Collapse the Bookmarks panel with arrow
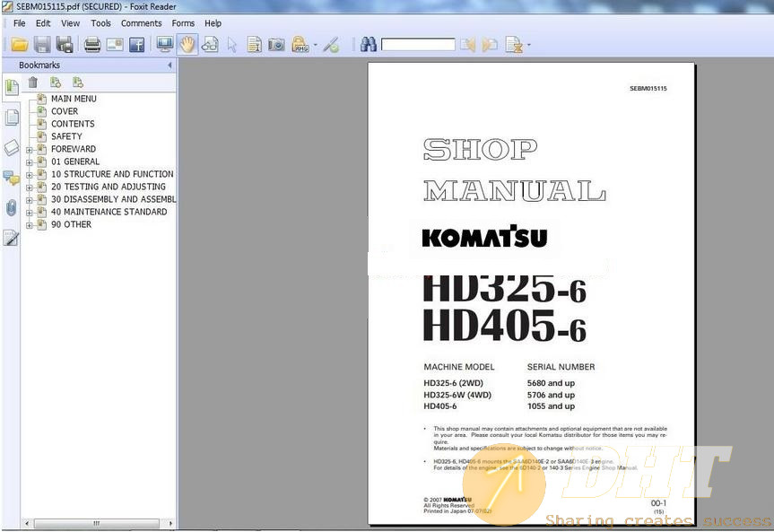 click(x=170, y=65)
